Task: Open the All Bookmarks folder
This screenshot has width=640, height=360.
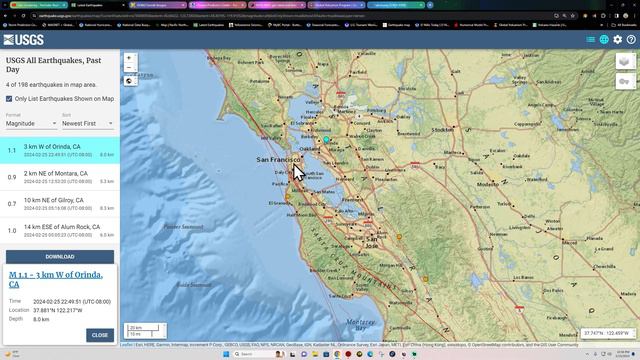Action: click(x=624, y=25)
